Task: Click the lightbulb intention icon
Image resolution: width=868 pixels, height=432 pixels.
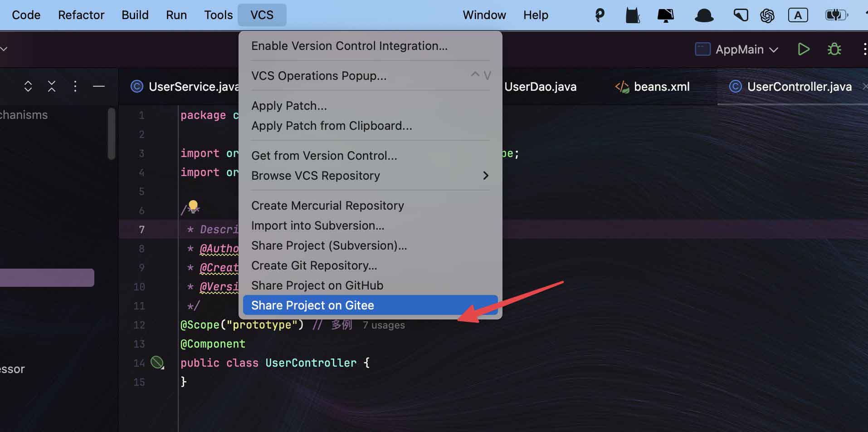Action: click(x=193, y=206)
